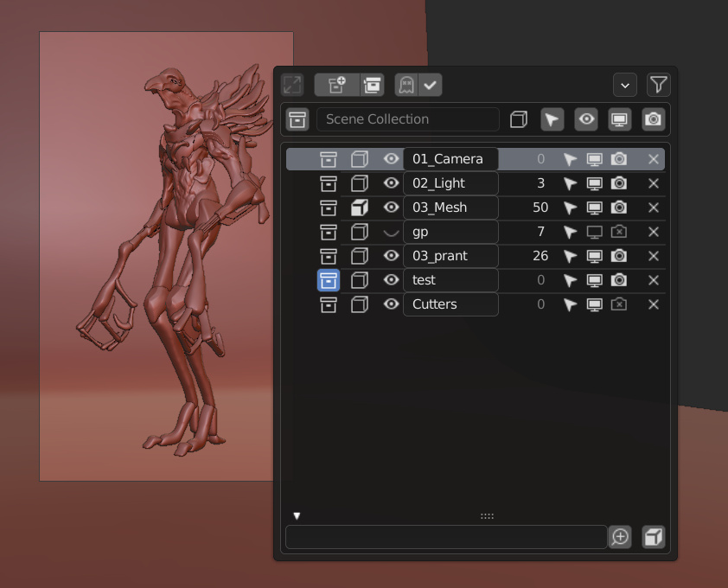Set 01_Camera as active collection icon
The width and height of the screenshot is (728, 588).
(329, 159)
